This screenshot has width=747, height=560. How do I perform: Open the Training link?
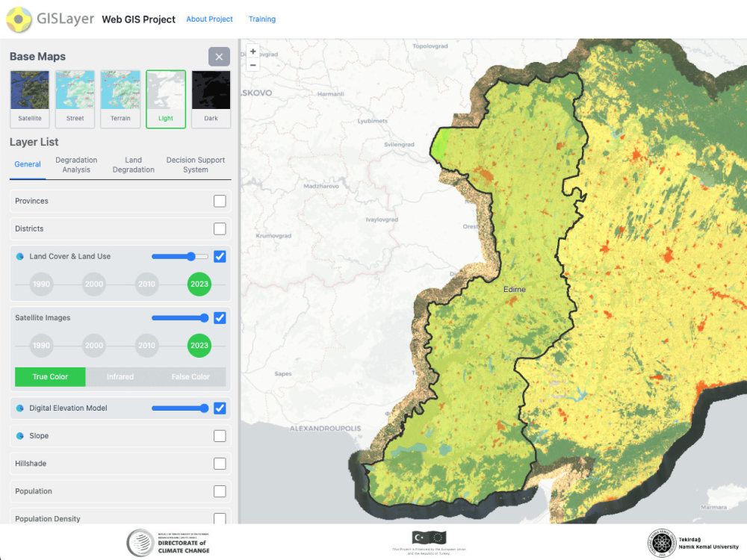coord(262,19)
